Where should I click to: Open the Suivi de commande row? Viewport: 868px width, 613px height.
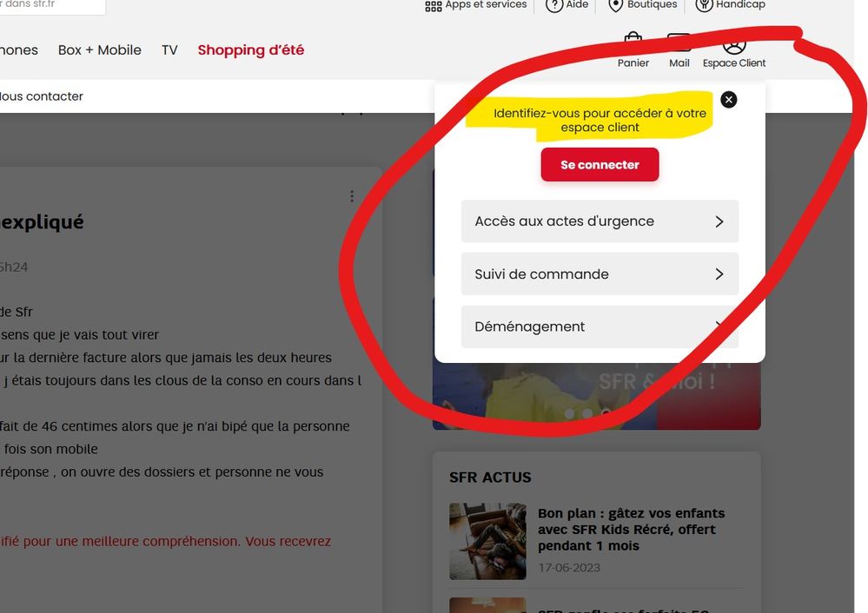tap(600, 274)
